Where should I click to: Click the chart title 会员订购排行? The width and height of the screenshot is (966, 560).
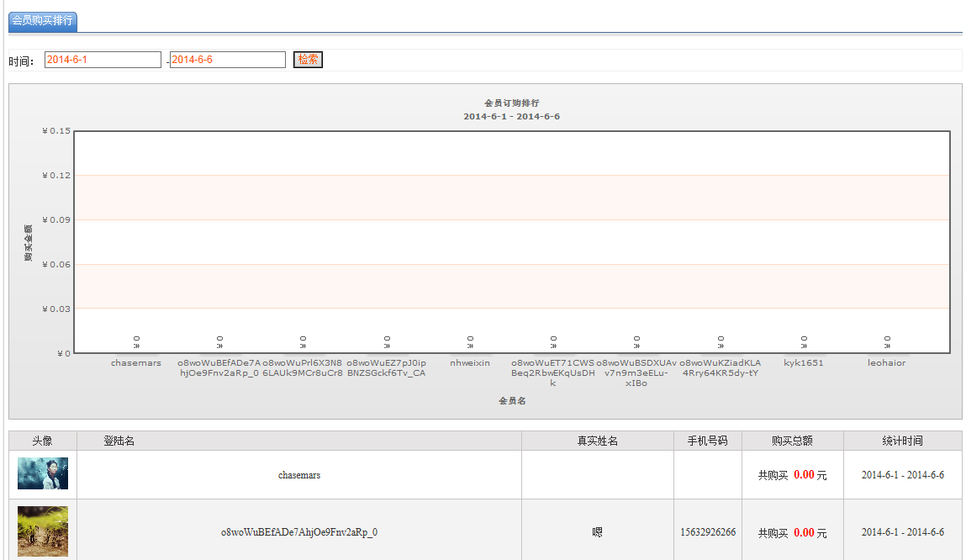click(x=512, y=103)
